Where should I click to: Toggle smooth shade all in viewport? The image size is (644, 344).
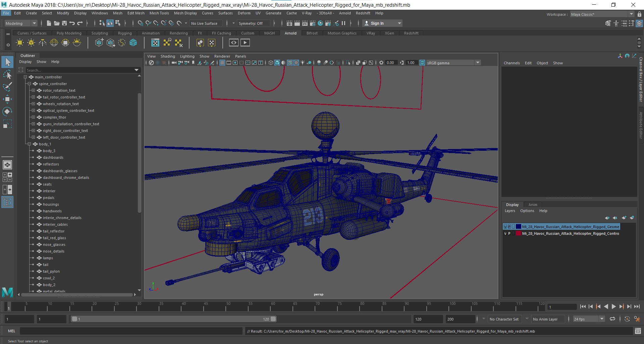click(x=277, y=63)
